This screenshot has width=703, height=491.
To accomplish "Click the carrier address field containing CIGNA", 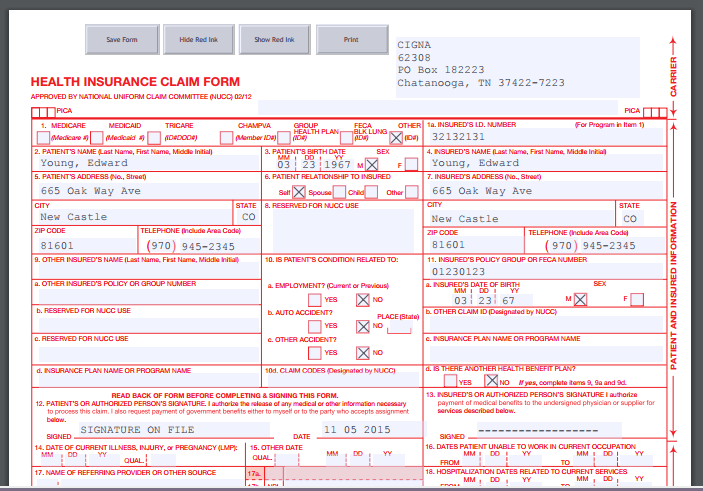I will pyautogui.click(x=517, y=67).
